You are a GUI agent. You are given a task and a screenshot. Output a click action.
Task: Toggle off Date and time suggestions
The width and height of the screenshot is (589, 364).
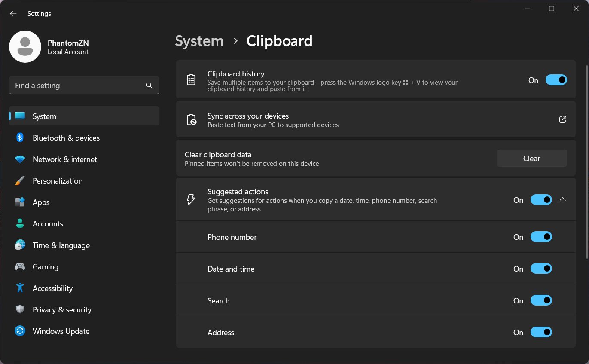tap(541, 269)
